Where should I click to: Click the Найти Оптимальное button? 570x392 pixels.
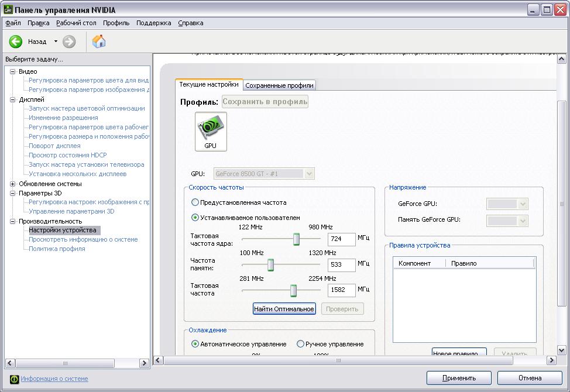tap(284, 309)
